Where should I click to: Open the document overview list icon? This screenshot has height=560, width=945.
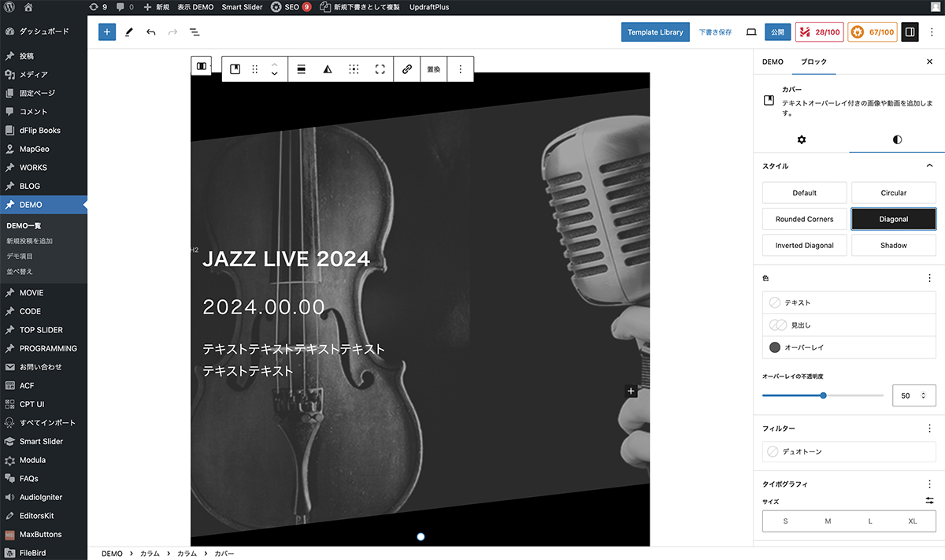[x=195, y=32]
